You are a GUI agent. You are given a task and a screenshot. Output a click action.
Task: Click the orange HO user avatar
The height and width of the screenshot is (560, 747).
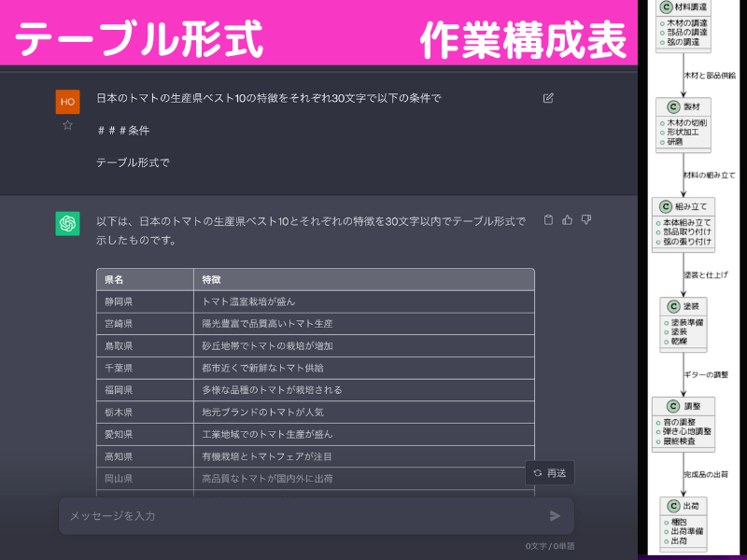pyautogui.click(x=67, y=102)
